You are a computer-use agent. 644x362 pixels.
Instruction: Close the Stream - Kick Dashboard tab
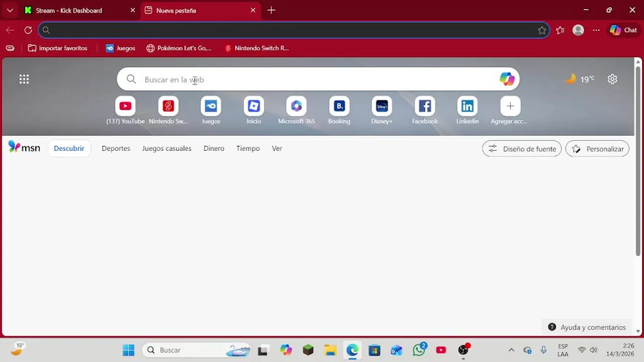point(133,10)
